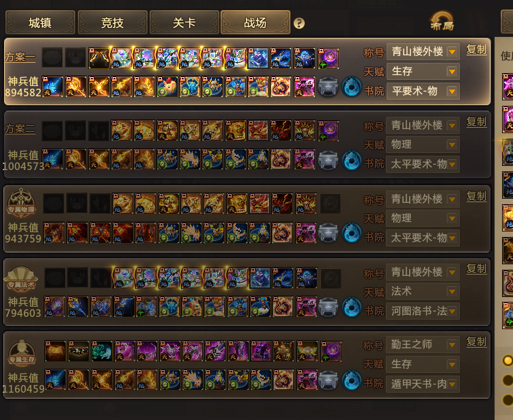
Task: Open the 布局 layout icon
Action: [442, 21]
